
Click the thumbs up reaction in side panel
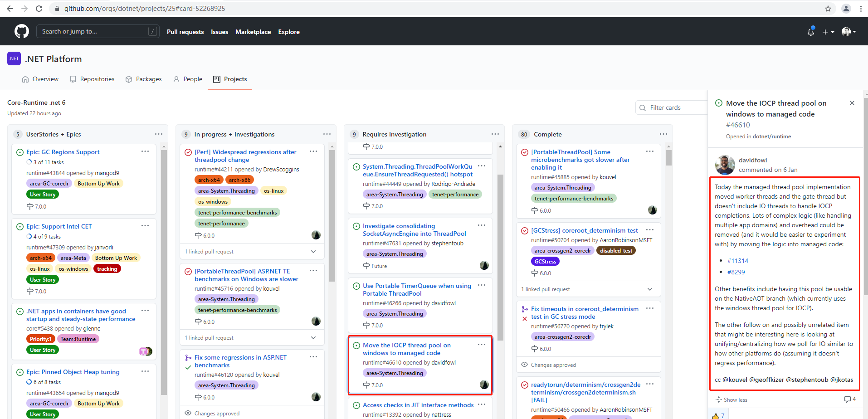(718, 415)
